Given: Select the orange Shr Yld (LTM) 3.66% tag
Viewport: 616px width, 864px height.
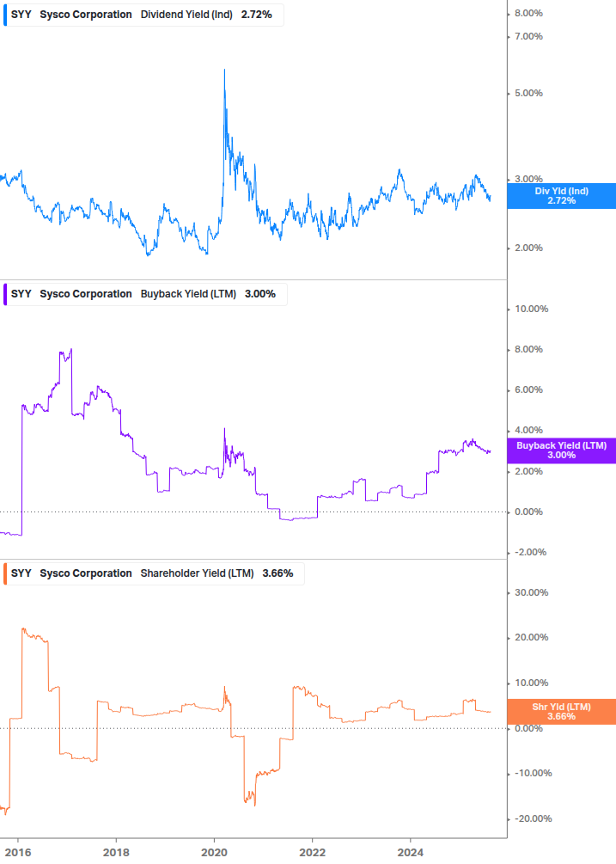Looking at the screenshot, I should pos(561,711).
